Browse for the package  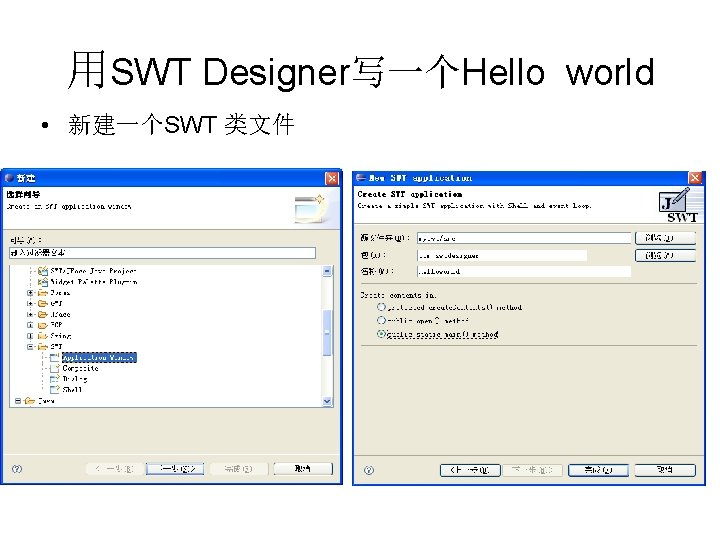coord(665,255)
